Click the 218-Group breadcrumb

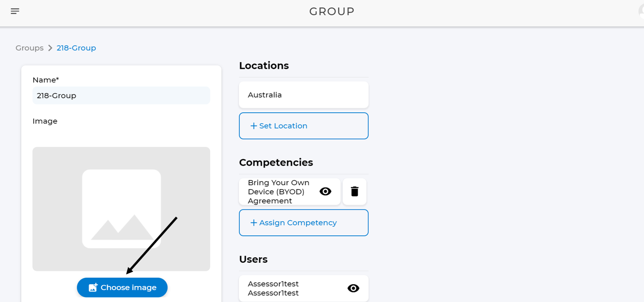point(76,48)
